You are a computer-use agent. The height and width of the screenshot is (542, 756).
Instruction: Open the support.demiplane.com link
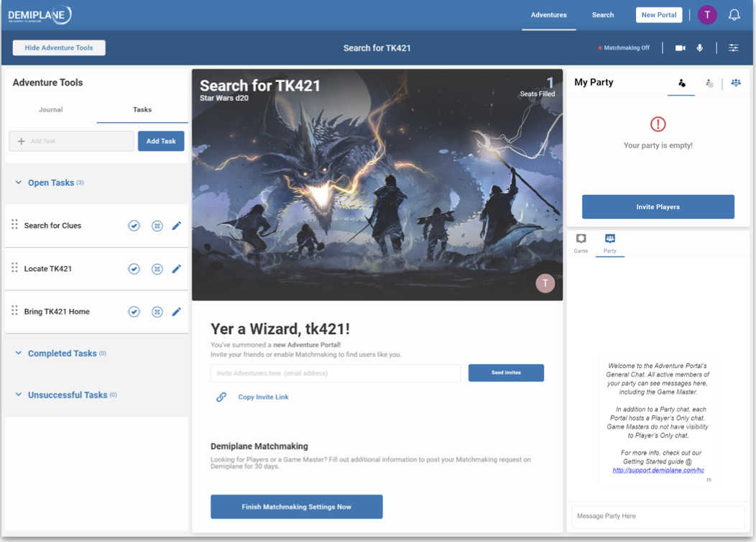click(658, 470)
